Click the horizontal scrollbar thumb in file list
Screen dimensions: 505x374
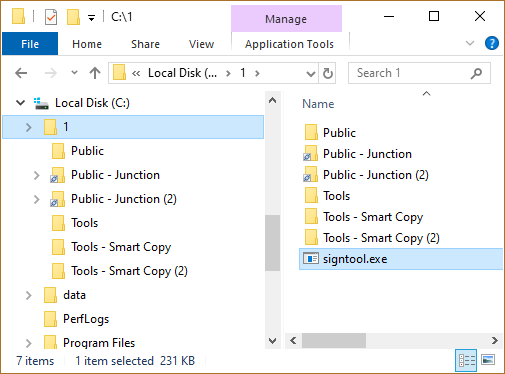[334, 341]
